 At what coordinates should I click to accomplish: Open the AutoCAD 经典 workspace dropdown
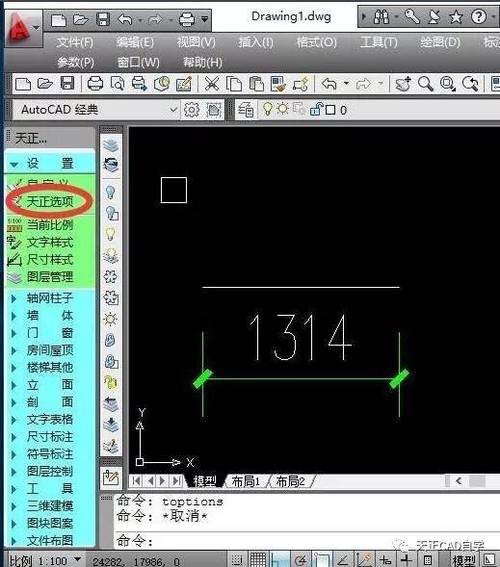174,110
